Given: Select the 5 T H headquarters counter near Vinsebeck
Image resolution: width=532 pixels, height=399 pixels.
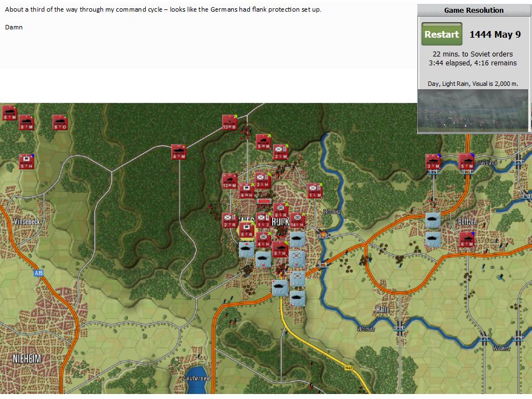Looking at the screenshot, I should (27, 161).
